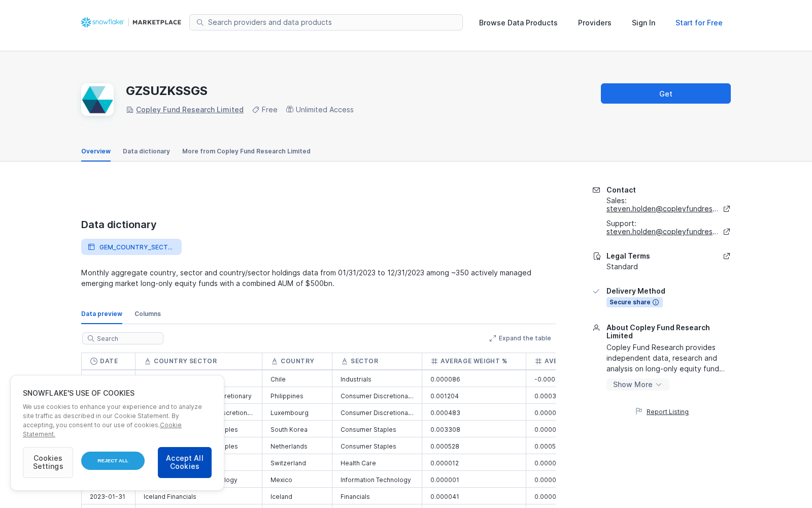The height and width of the screenshot is (508, 812).
Task: Focus the Search providers and data products field
Action: coord(326,22)
